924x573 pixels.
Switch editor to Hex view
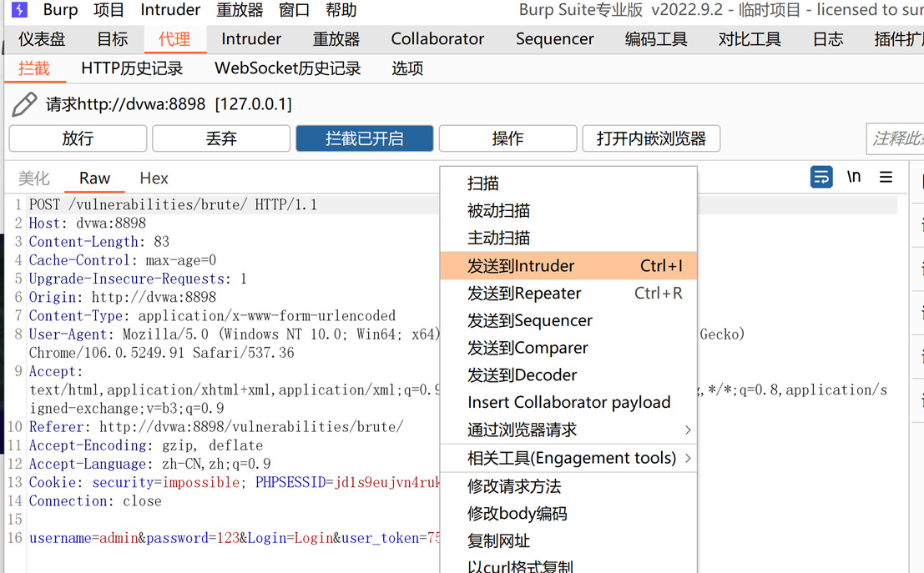coord(154,178)
